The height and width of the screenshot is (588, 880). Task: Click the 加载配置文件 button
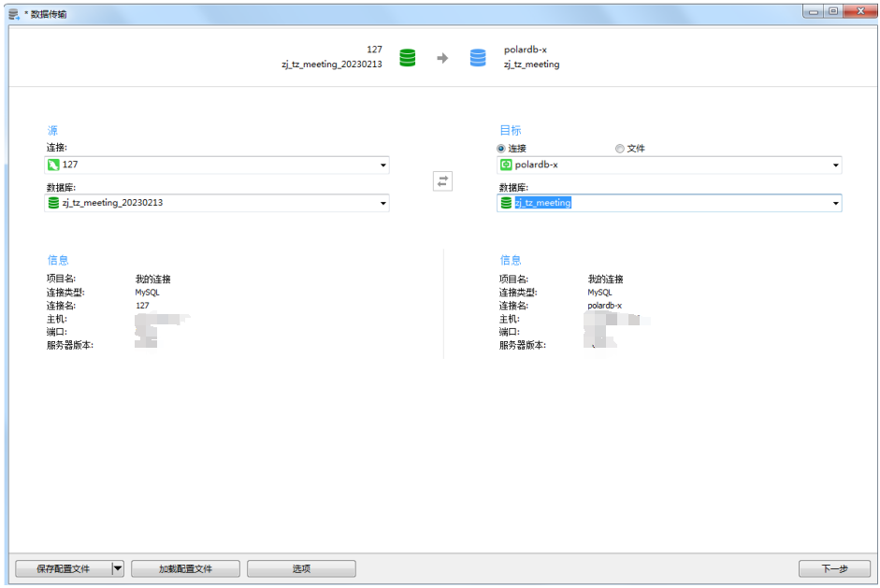pos(185,568)
